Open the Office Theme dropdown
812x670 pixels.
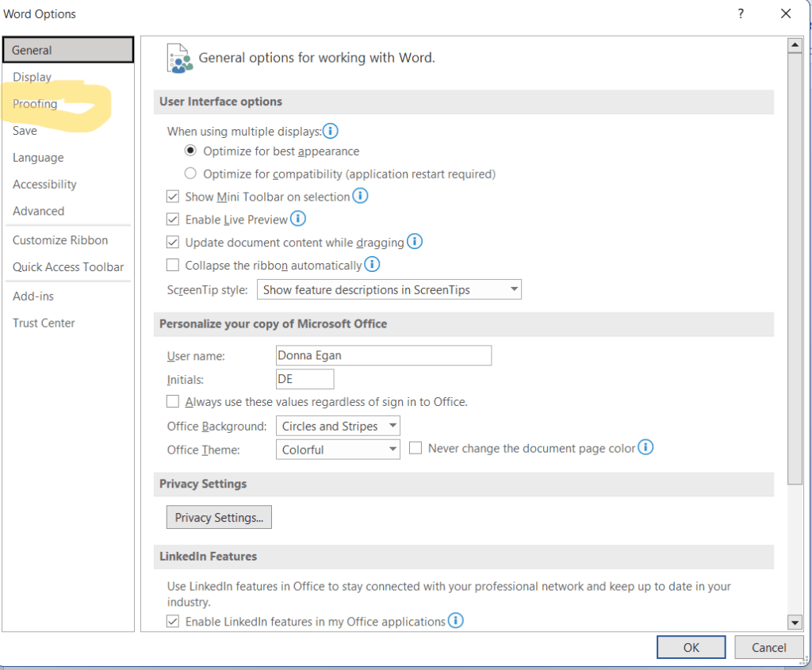(338, 450)
